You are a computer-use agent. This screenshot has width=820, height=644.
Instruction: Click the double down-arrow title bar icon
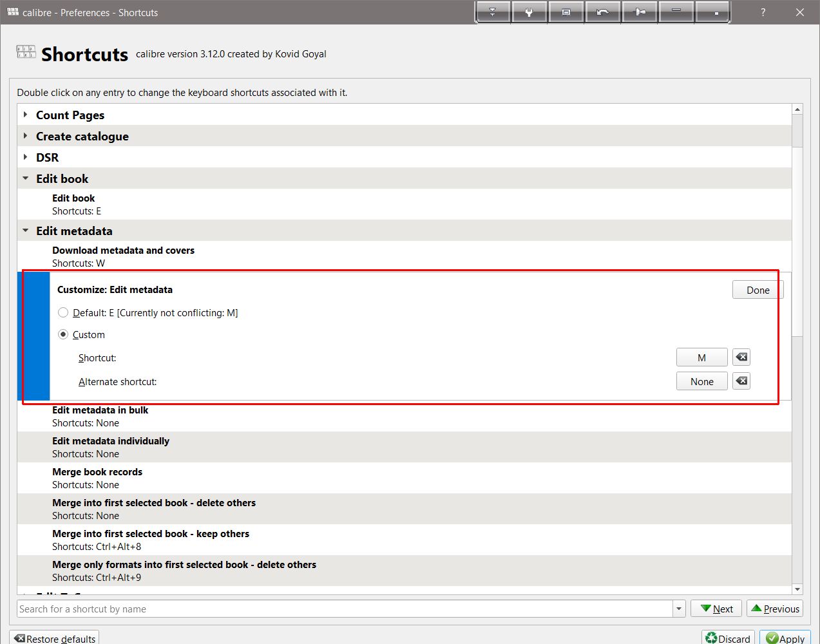493,12
